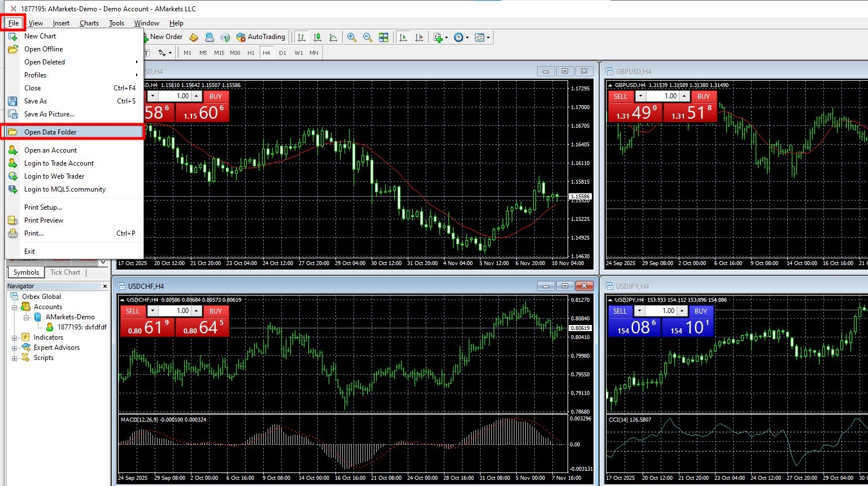This screenshot has width=868, height=486.
Task: Expand the Scripts tree node
Action: click(x=15, y=358)
